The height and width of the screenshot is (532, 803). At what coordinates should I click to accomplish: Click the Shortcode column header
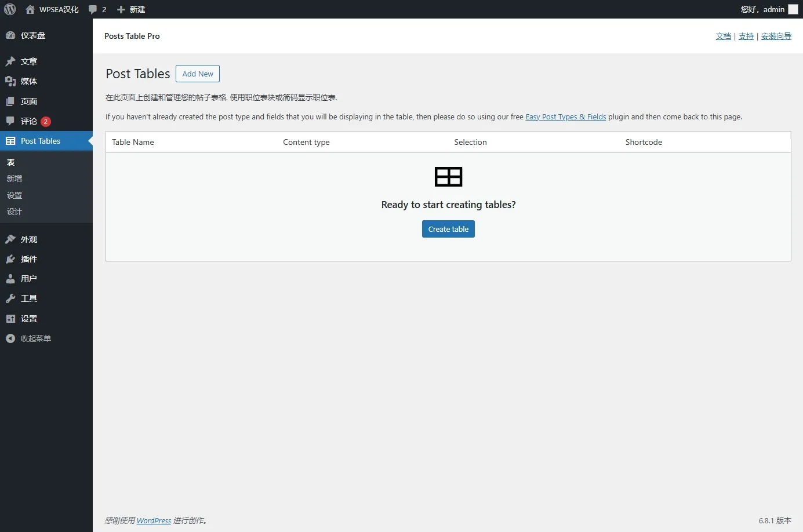coord(644,142)
